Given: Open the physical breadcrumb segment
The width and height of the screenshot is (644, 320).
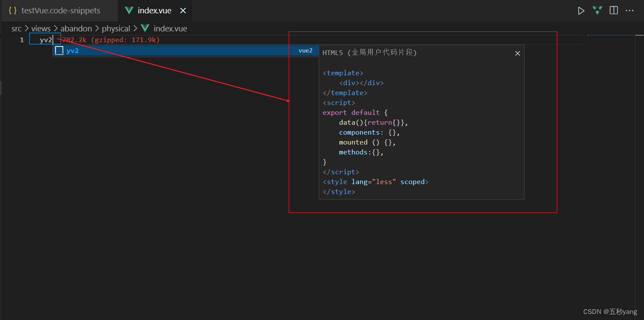Looking at the screenshot, I should click(116, 28).
